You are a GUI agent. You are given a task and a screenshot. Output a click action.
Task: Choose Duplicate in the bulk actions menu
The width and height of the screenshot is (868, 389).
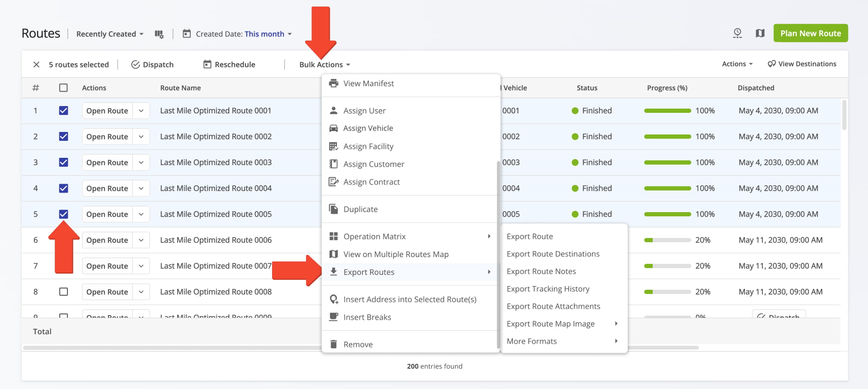pyautogui.click(x=360, y=209)
